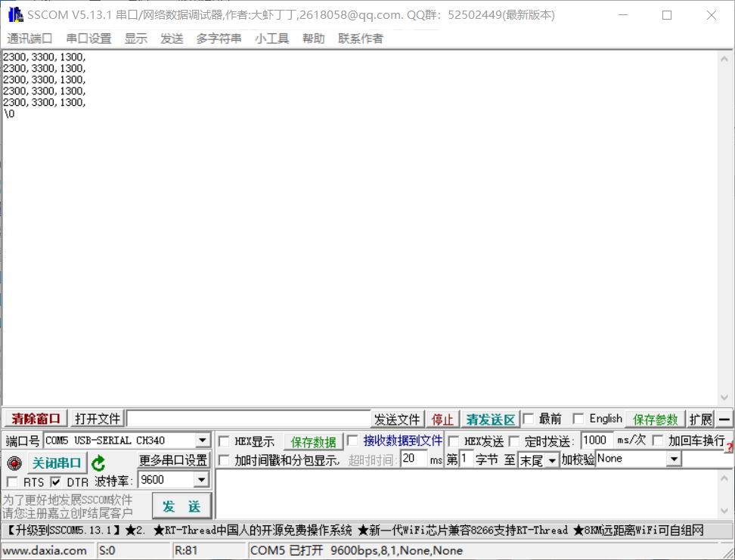Click 关闭串口 to close the serial port
This screenshot has width=735, height=560.
coord(57,463)
